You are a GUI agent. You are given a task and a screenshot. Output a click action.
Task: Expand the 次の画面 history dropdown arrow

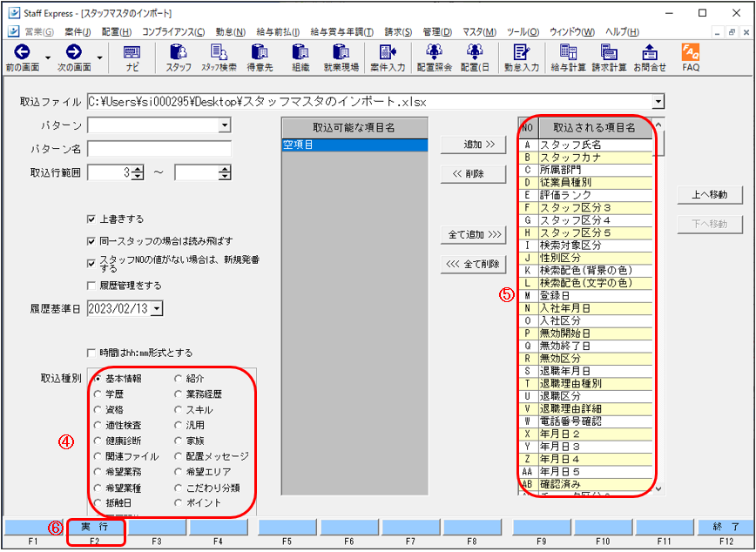click(100, 57)
